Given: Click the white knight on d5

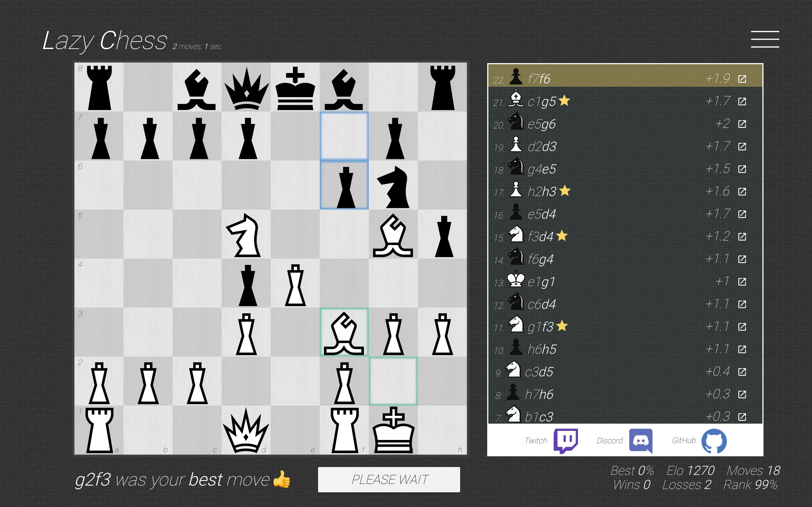Looking at the screenshot, I should pyautogui.click(x=247, y=235).
